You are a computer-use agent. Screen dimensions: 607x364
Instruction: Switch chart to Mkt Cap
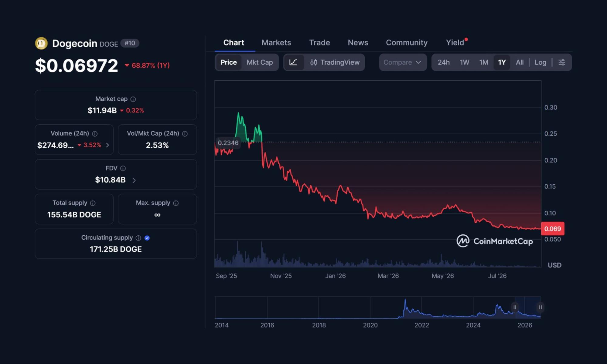coord(260,62)
